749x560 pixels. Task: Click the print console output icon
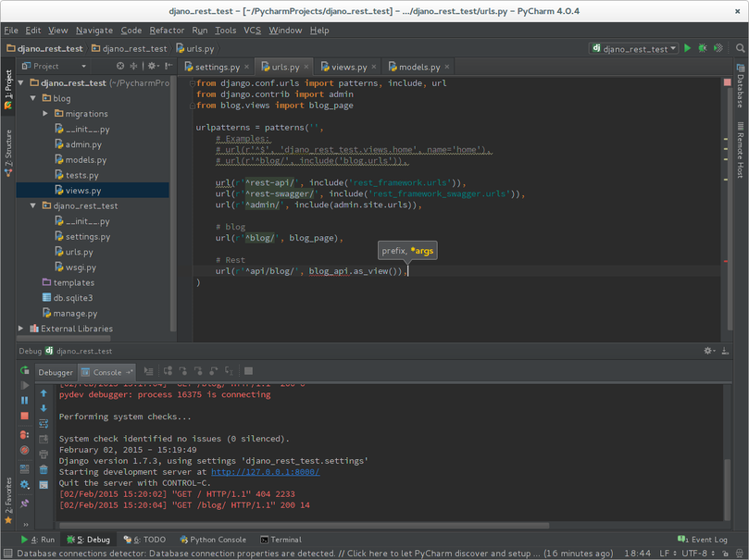click(44, 454)
